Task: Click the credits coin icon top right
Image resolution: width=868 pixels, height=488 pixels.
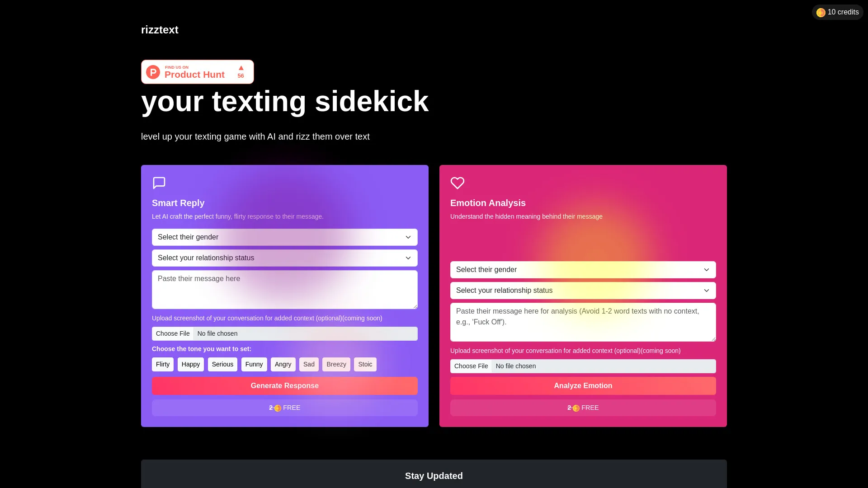Action: [x=821, y=12]
